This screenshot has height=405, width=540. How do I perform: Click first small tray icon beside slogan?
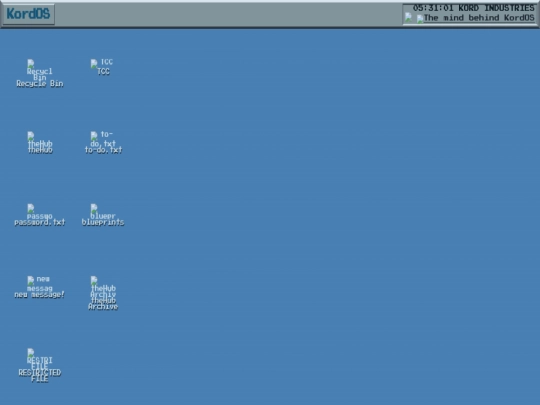coord(408,17)
